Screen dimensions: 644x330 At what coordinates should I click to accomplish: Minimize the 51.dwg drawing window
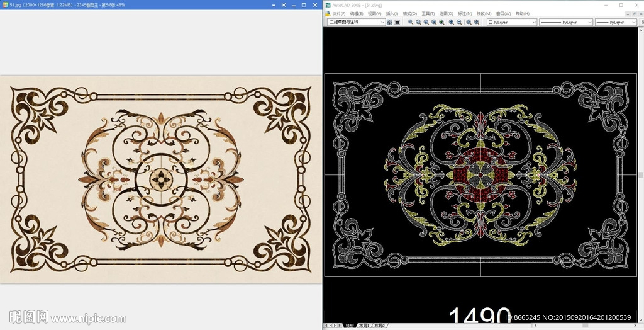click(x=628, y=14)
